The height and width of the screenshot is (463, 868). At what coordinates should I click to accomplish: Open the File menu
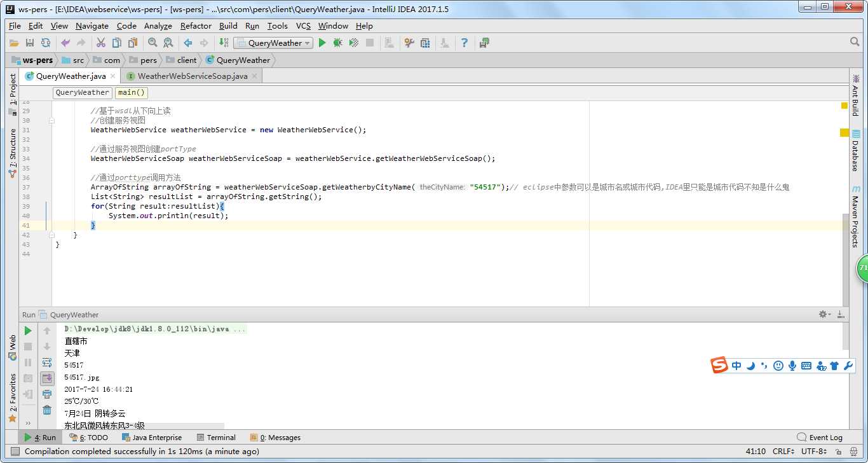pos(15,26)
